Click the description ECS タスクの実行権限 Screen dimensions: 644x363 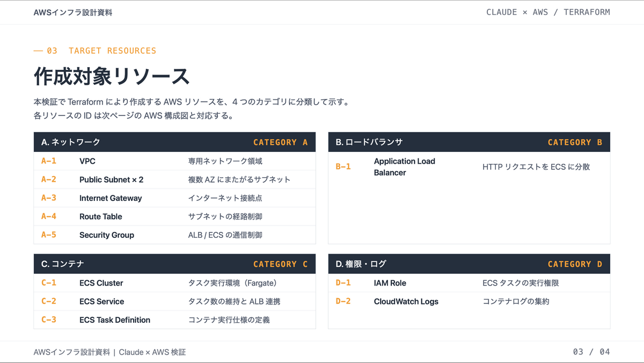[521, 283]
